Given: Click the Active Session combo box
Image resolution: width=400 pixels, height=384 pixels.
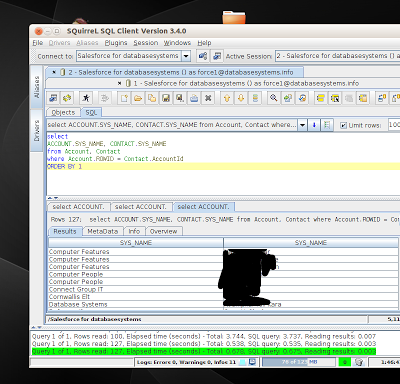Looking at the screenshot, I should [337, 56].
